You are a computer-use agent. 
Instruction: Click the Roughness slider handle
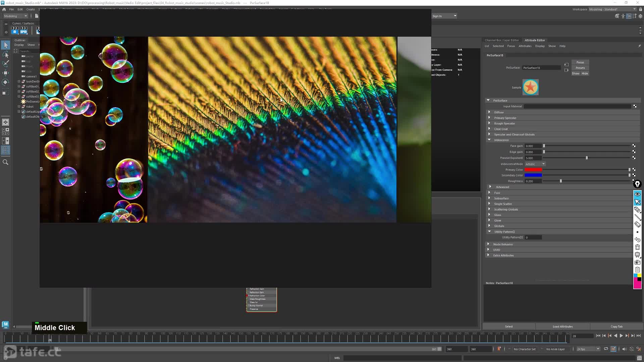pos(561,181)
